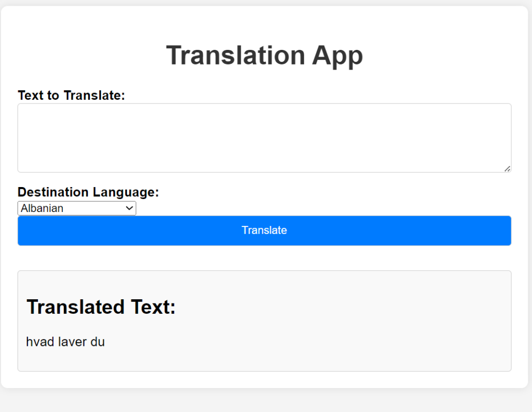Click the word 'du' in the translated result
532x412 pixels.
pos(98,342)
